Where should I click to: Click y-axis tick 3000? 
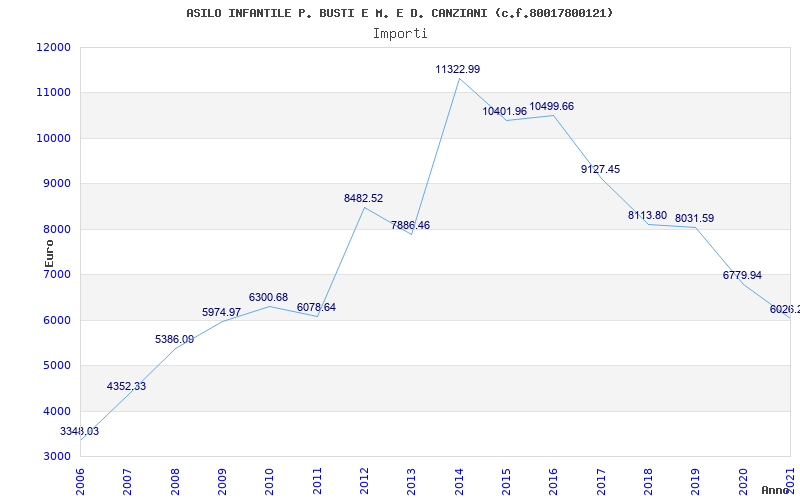point(56,457)
